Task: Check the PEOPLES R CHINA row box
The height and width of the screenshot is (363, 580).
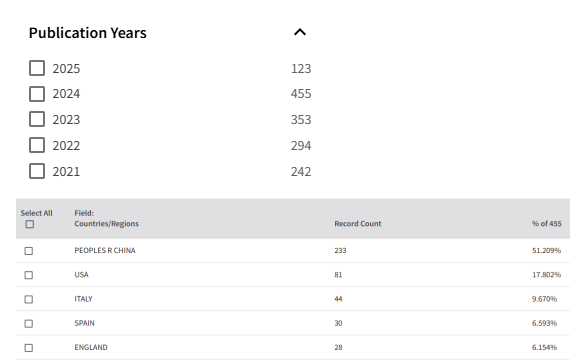Action: pos(28,251)
